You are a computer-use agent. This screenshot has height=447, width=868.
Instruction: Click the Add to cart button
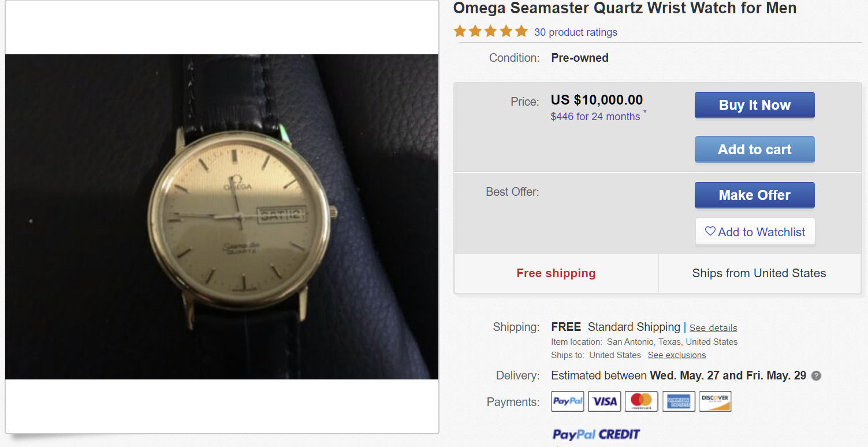[754, 150]
